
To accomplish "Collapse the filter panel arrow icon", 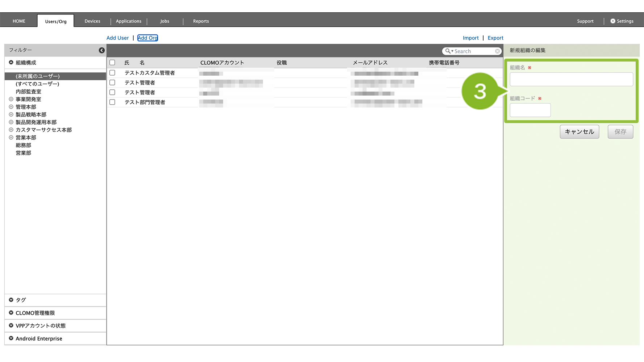I will coord(102,50).
